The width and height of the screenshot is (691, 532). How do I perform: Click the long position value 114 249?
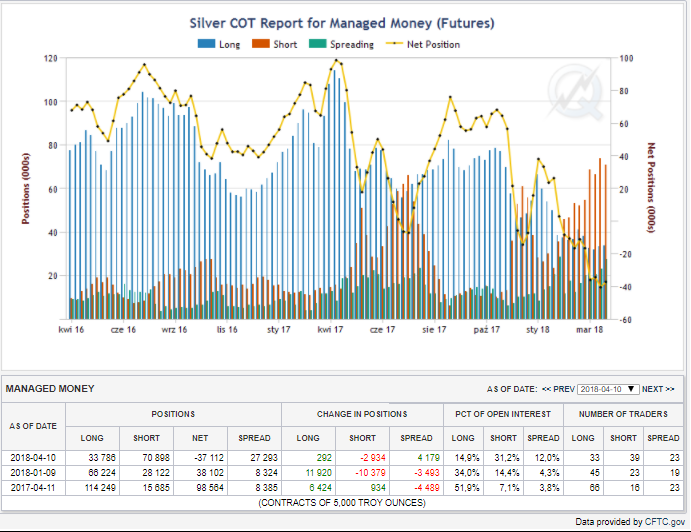coord(100,487)
